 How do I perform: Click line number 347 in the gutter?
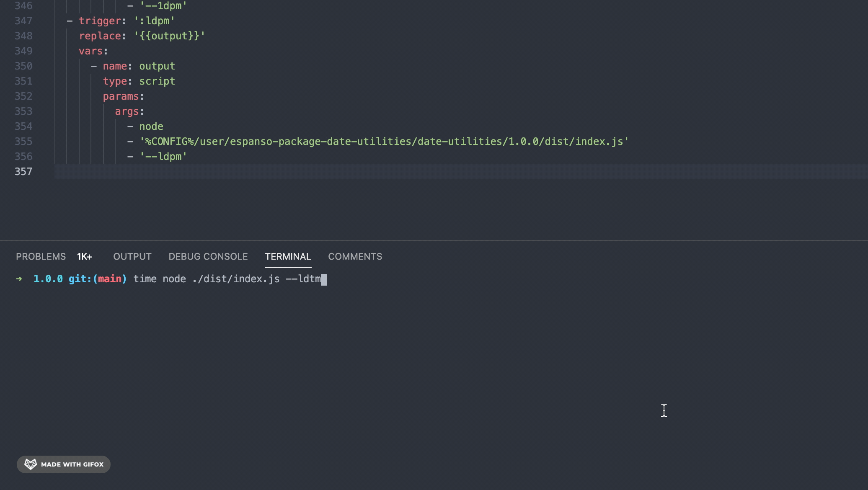point(24,21)
